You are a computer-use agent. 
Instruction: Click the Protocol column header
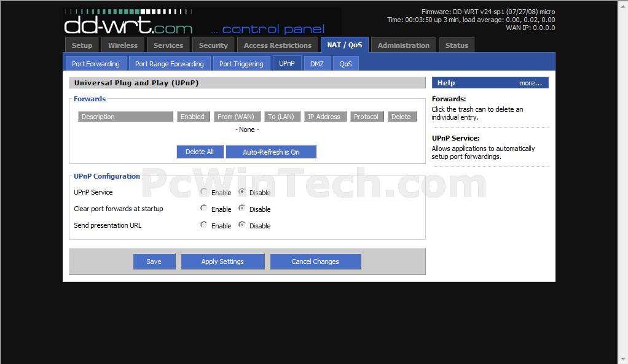pos(367,117)
